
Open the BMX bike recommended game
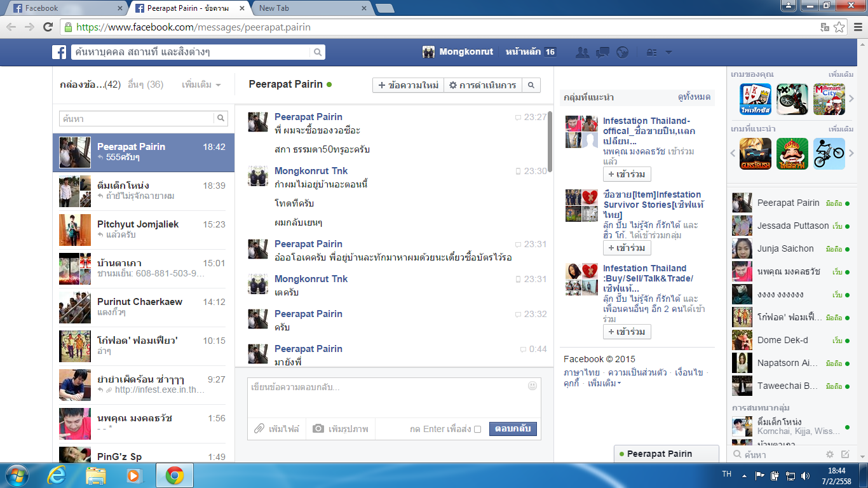pos(829,154)
